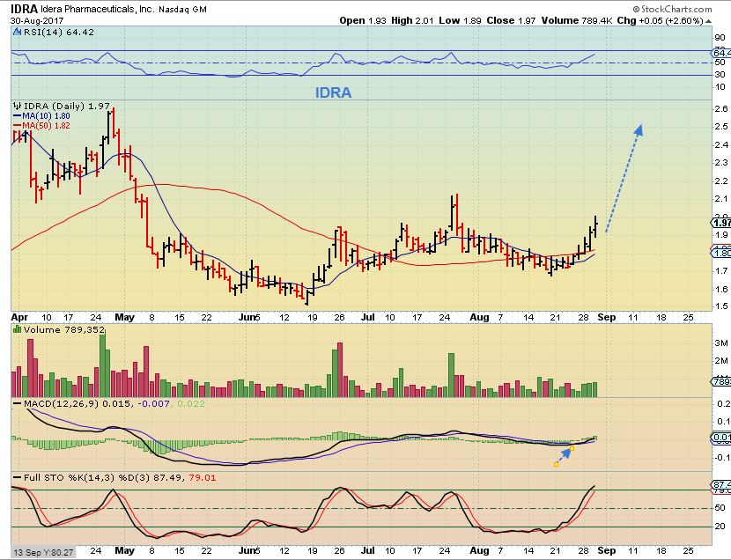This screenshot has height=560, width=731.
Task: Click the 1.97 current price tag on price axis
Action: (x=721, y=223)
